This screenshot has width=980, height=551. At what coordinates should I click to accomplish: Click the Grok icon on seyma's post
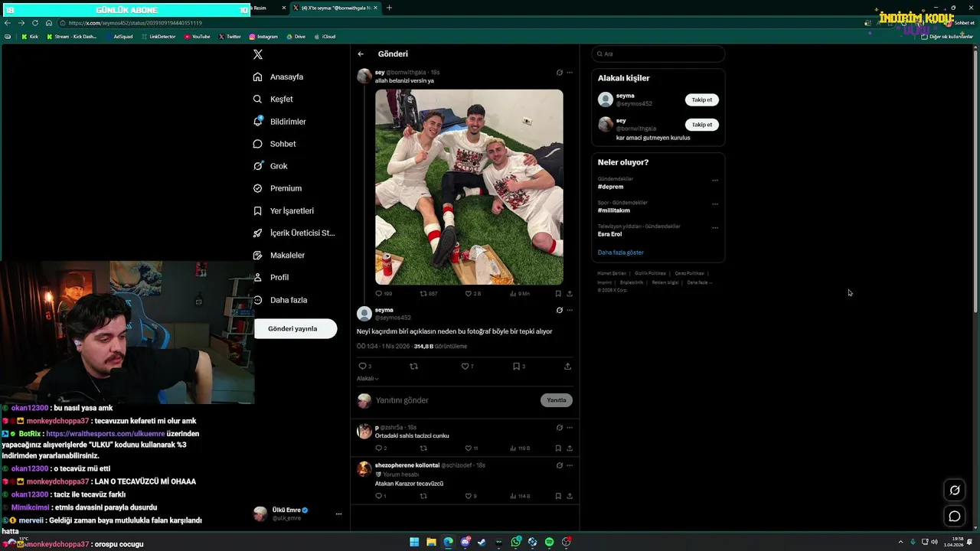click(560, 310)
